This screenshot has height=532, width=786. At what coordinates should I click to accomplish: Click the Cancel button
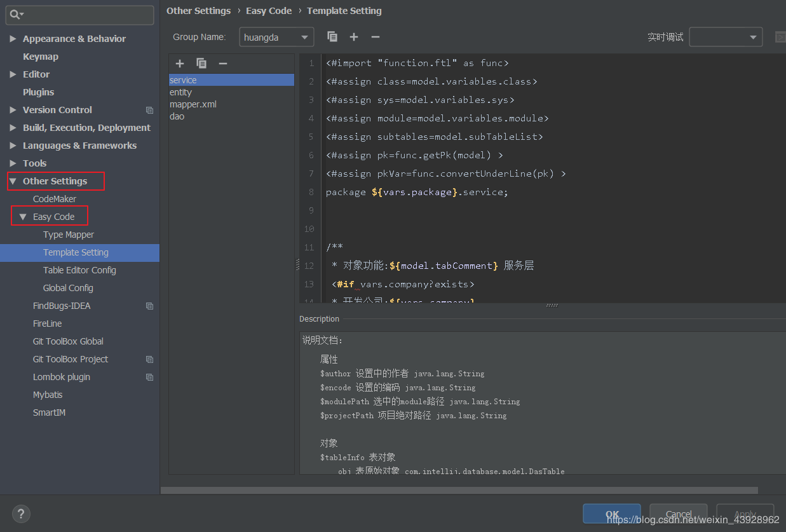679,514
